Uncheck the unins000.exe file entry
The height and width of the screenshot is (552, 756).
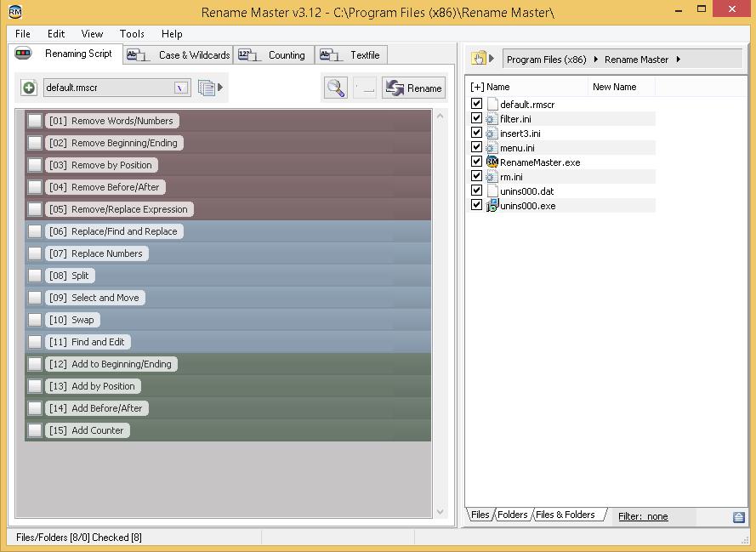click(x=476, y=204)
